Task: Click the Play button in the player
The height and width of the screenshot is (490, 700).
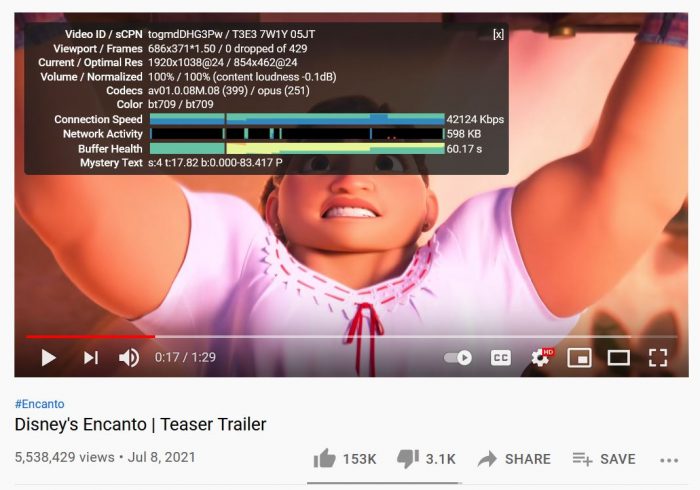Action: (48, 358)
